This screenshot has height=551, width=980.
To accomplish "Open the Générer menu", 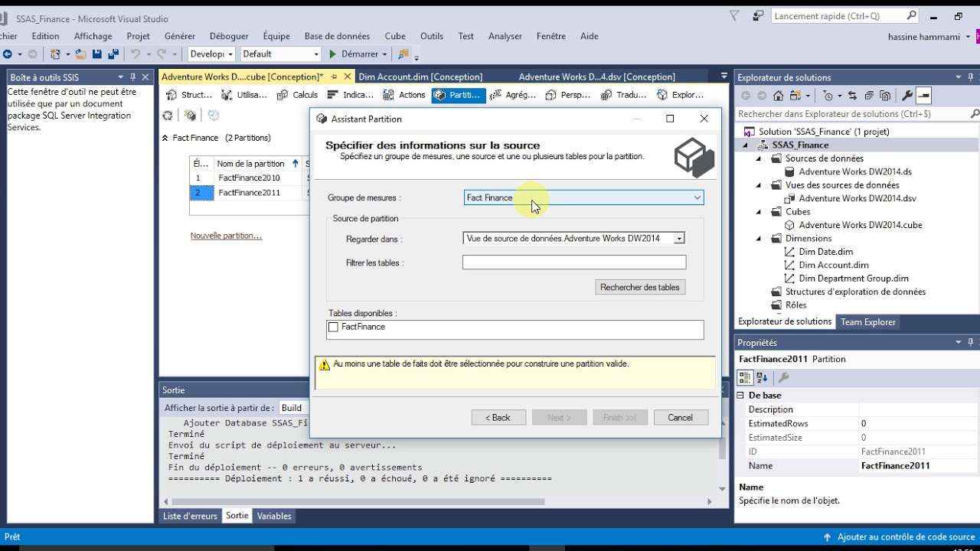I will [x=180, y=36].
